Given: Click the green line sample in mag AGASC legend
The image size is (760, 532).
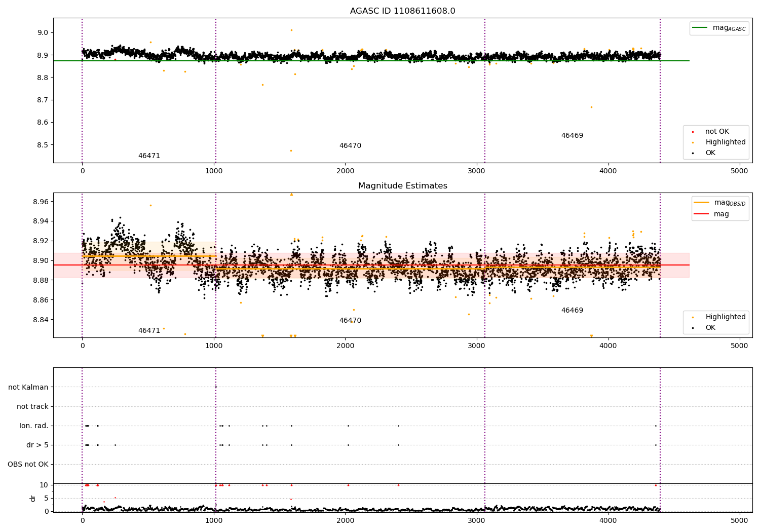Looking at the screenshot, I should [x=700, y=28].
